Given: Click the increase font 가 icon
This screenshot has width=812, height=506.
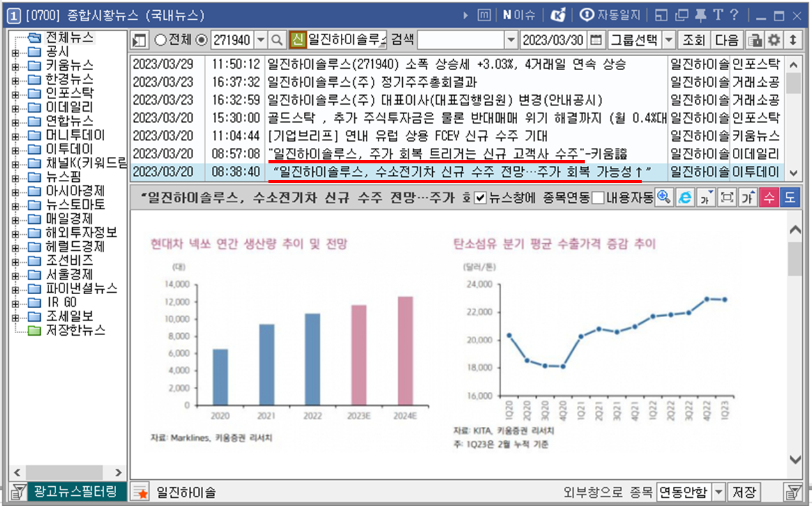Looking at the screenshot, I should click(x=748, y=198).
